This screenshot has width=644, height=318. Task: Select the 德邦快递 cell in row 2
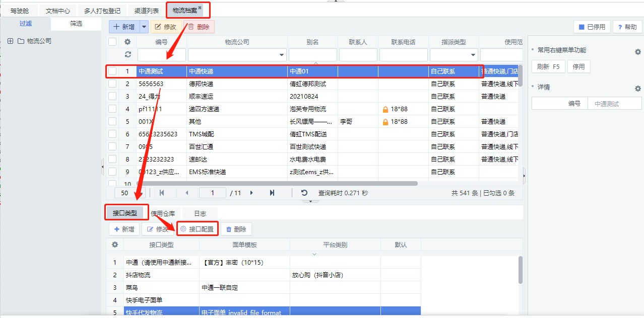237,84
